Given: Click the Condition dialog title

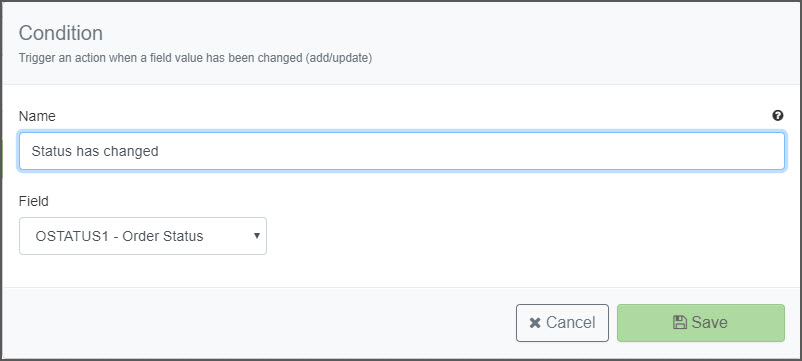Looking at the screenshot, I should click(61, 33).
